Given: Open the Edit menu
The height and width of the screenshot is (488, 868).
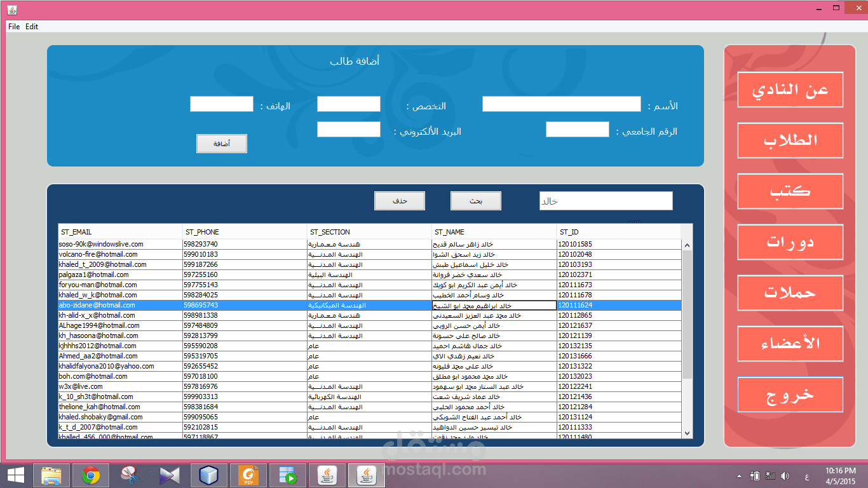Looking at the screenshot, I should point(32,27).
